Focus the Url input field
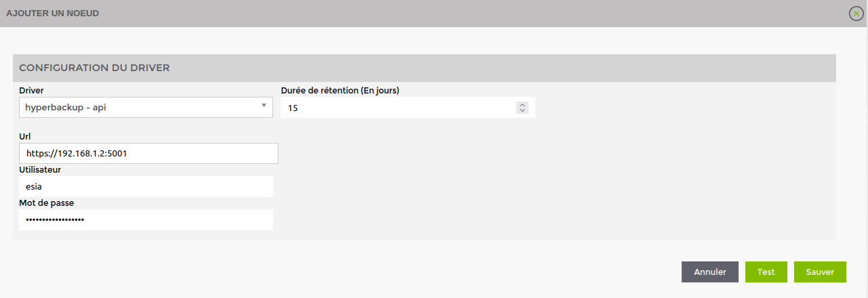Viewport: 868px width, 298px height. point(148,154)
